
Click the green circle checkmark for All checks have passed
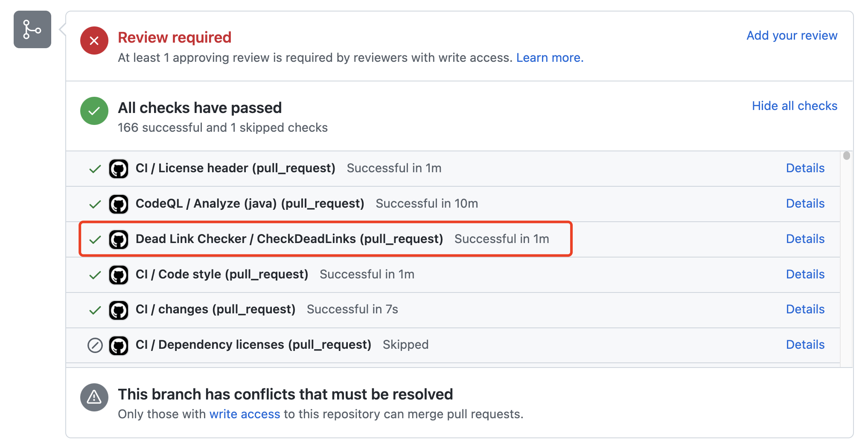(x=94, y=111)
